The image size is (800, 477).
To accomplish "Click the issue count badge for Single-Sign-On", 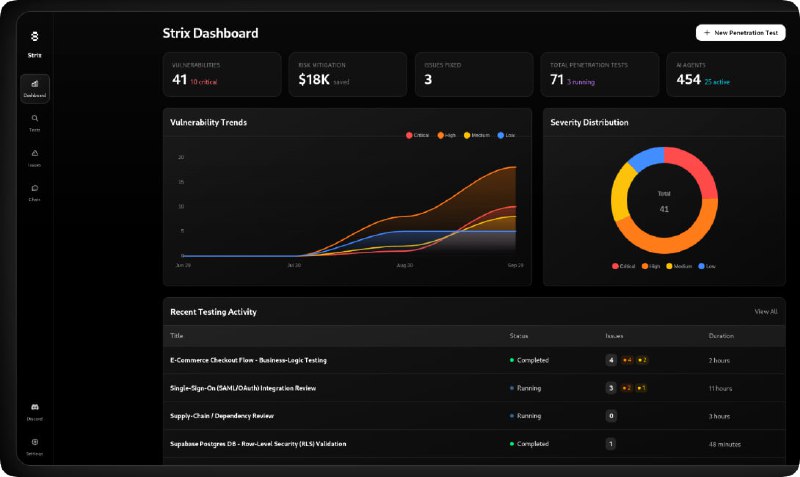I will pos(610,388).
